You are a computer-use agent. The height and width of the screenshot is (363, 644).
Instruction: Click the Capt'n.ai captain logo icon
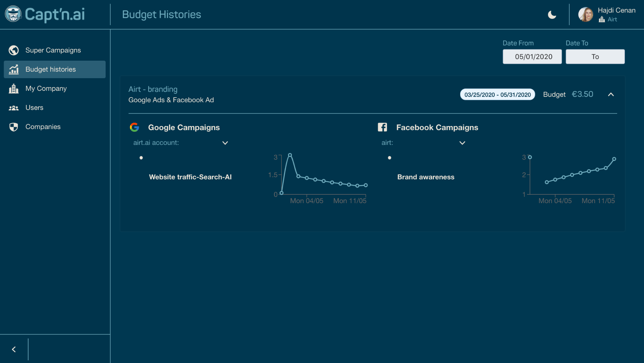click(13, 14)
